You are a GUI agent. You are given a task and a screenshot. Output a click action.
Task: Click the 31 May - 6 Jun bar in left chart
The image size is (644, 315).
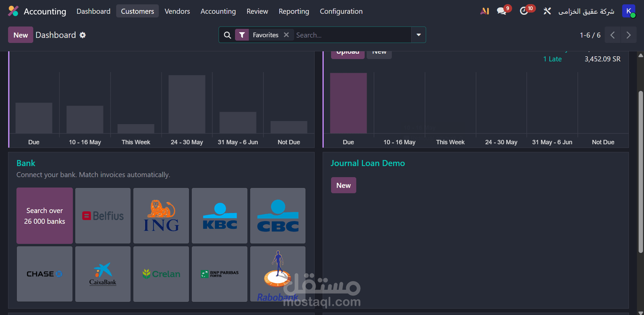[238, 122]
